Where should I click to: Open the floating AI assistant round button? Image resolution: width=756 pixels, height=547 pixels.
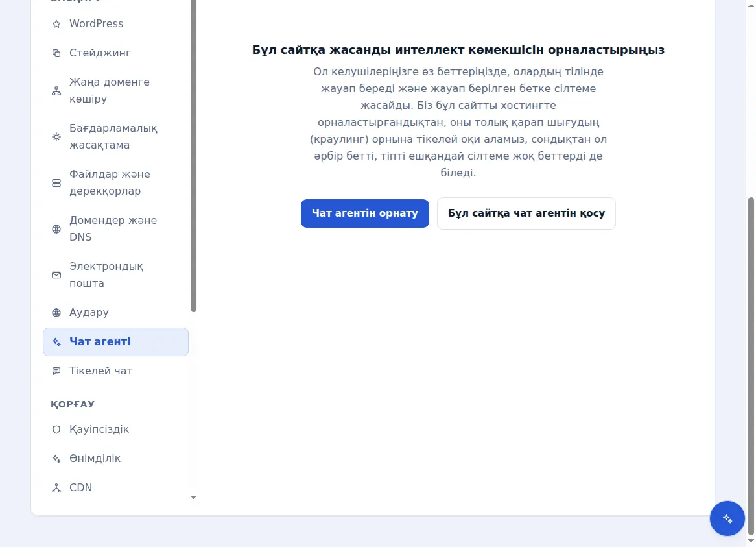(727, 518)
